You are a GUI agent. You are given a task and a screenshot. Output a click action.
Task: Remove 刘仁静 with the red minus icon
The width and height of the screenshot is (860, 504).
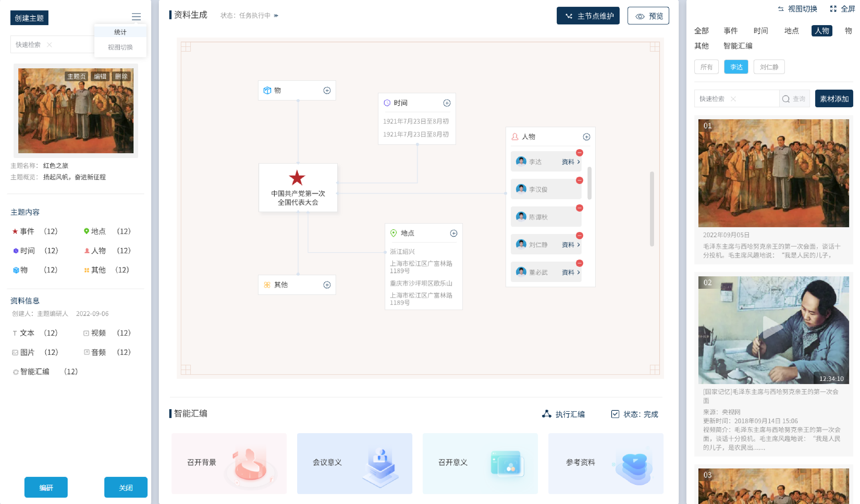pyautogui.click(x=579, y=236)
